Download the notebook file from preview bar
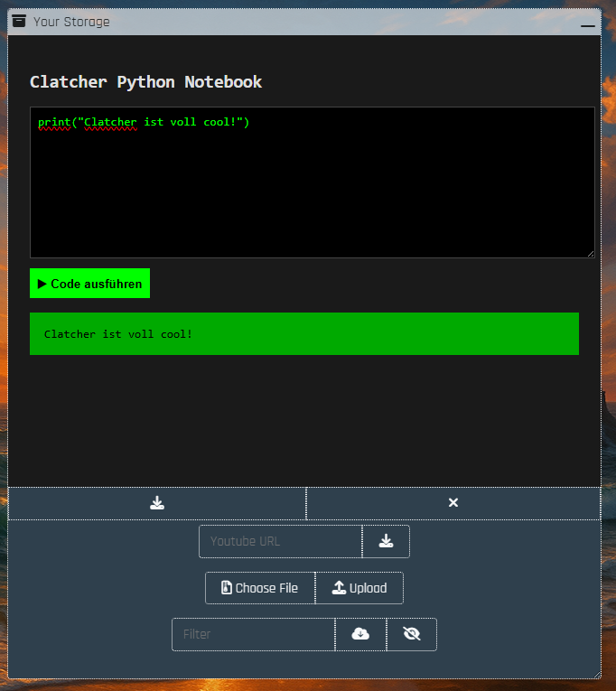616x691 pixels. tap(157, 503)
